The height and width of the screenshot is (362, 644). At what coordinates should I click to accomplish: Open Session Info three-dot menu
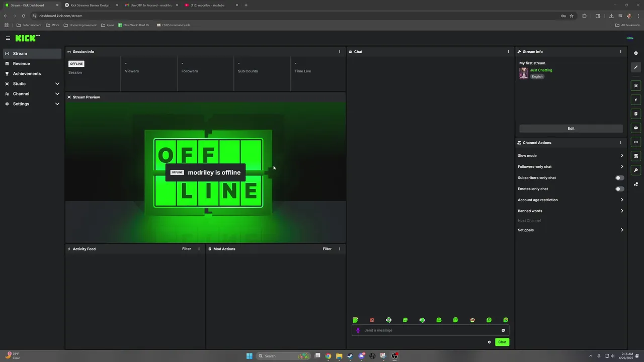[x=340, y=52]
